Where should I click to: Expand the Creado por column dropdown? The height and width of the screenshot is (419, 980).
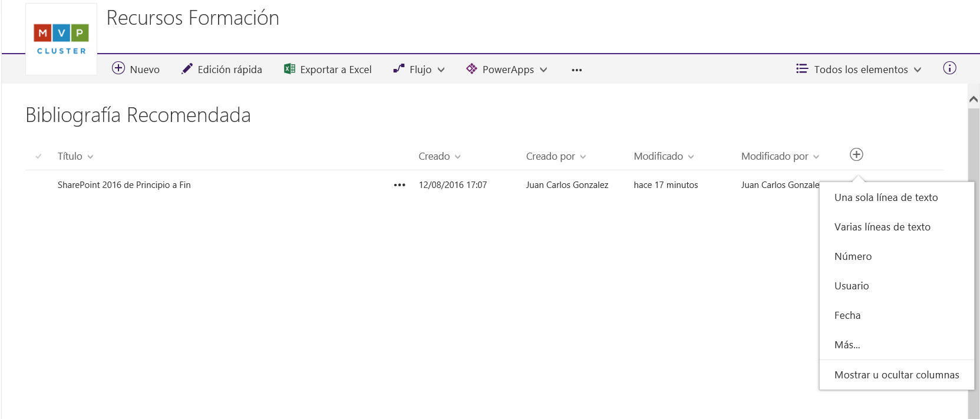[x=583, y=157]
